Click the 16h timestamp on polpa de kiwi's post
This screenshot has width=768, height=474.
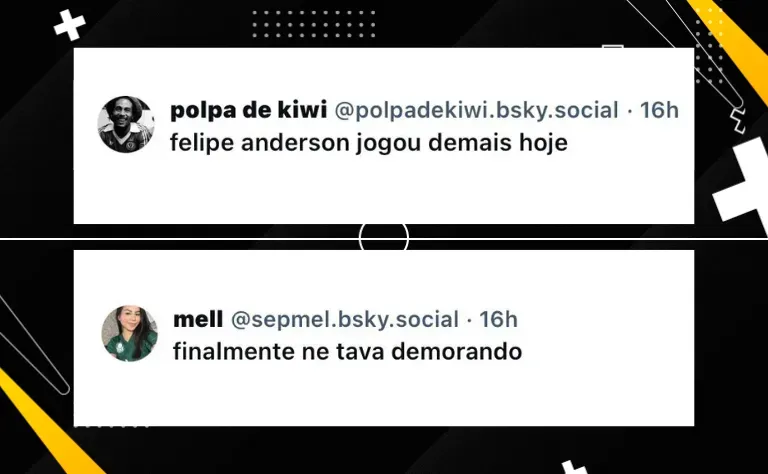(659, 110)
